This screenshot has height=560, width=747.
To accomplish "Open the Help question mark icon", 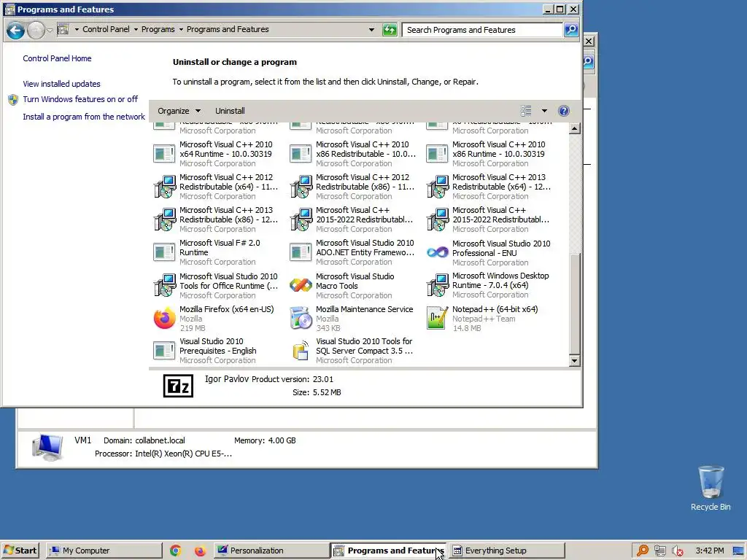I will coord(564,111).
